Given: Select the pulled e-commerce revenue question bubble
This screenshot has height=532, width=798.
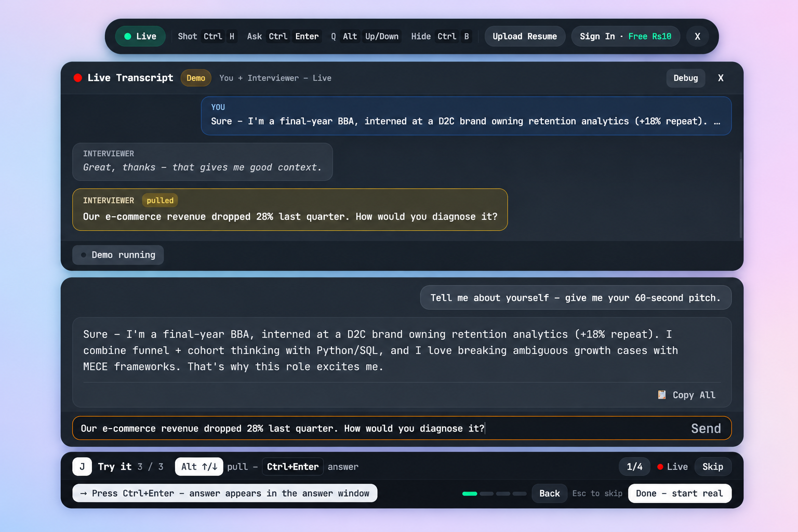Looking at the screenshot, I should point(290,209).
